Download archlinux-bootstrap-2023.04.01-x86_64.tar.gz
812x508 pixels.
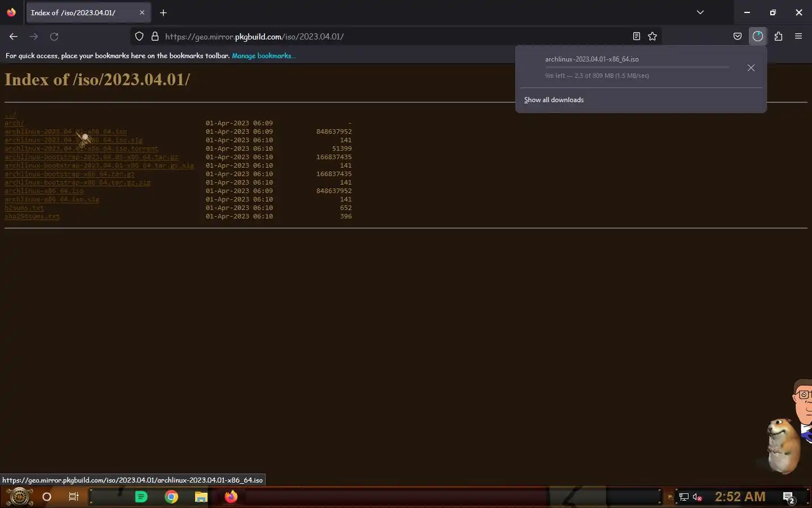click(x=91, y=157)
